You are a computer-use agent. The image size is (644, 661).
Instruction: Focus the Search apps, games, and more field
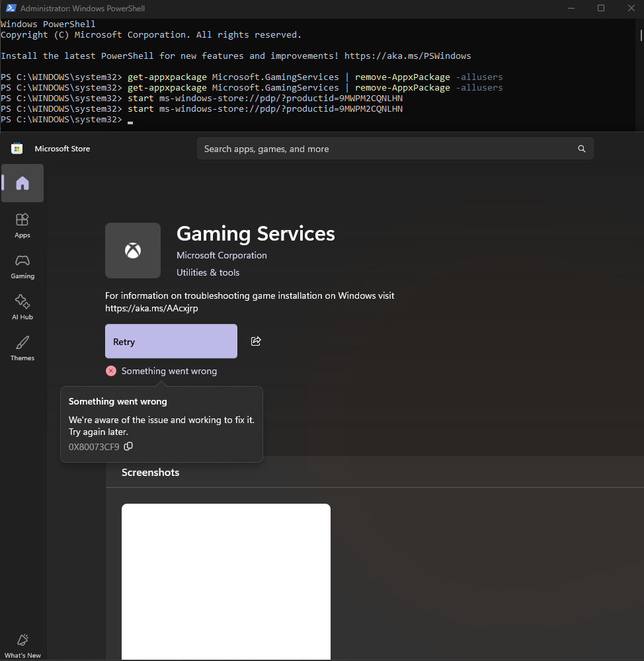395,148
